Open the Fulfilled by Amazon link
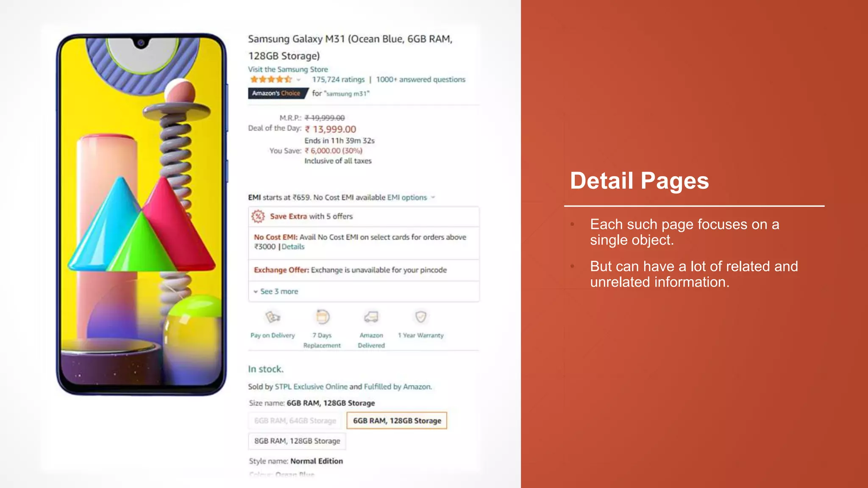This screenshot has height=488, width=868. point(397,387)
